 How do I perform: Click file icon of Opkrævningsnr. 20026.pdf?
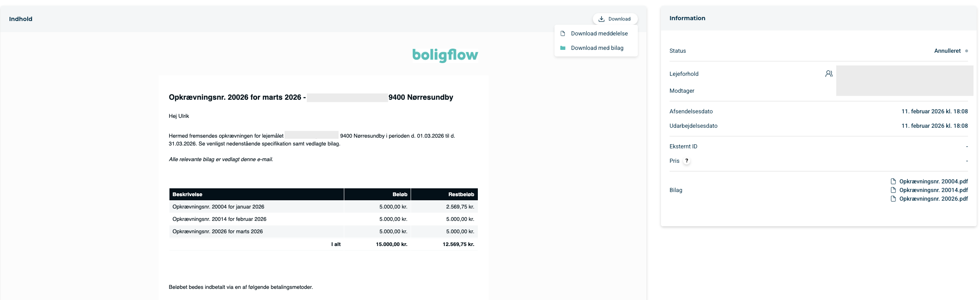point(893,199)
